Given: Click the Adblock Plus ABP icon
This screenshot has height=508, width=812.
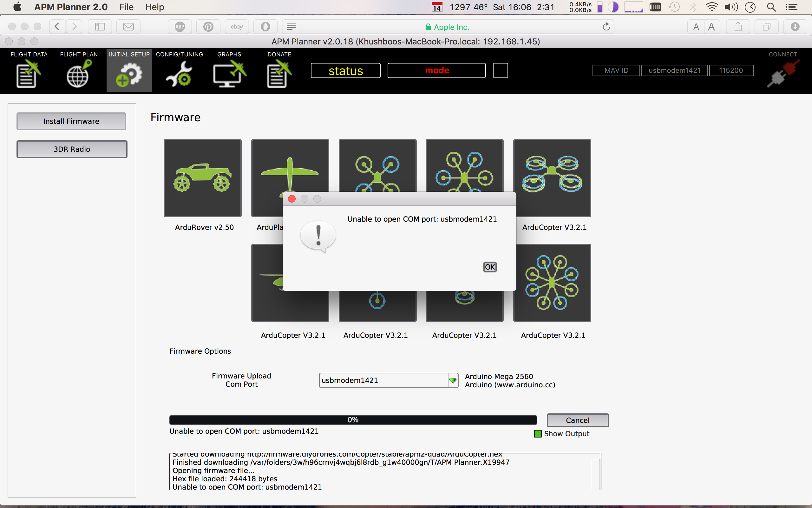Looking at the screenshot, I should pos(180,27).
